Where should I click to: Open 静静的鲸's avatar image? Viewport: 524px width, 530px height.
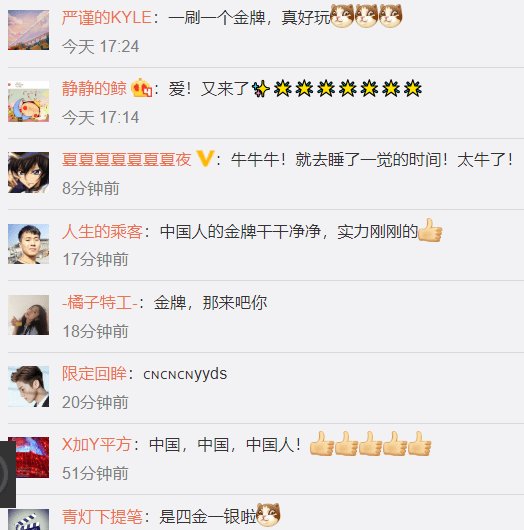(28, 101)
